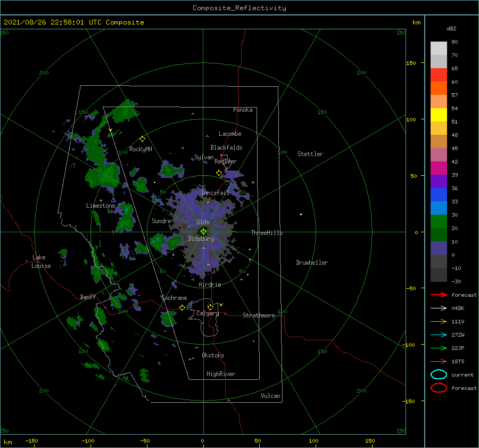
Task: Click the Stettler town label
Action: point(310,154)
